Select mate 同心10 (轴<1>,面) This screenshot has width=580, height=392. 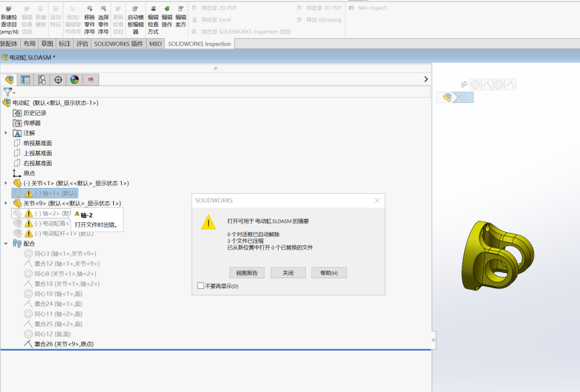coord(54,294)
